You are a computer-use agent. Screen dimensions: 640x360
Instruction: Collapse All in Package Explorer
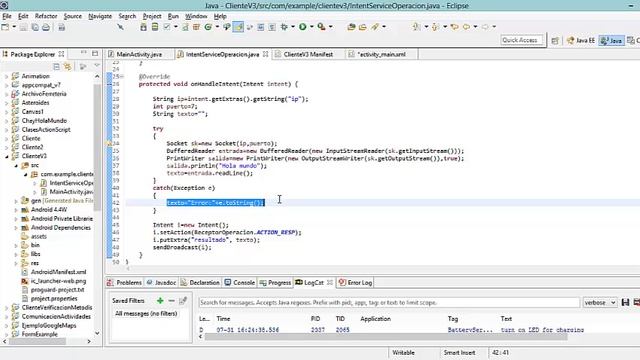[56, 66]
